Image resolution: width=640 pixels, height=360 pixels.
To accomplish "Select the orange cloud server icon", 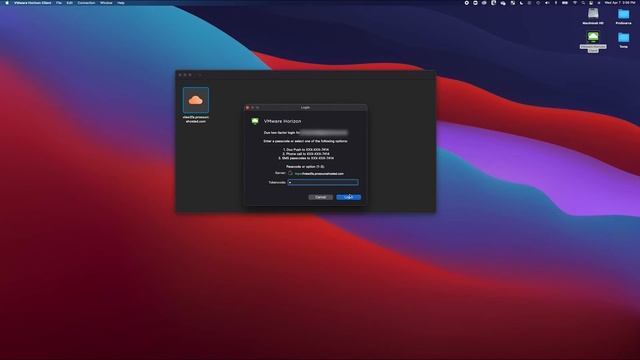I will point(196,100).
